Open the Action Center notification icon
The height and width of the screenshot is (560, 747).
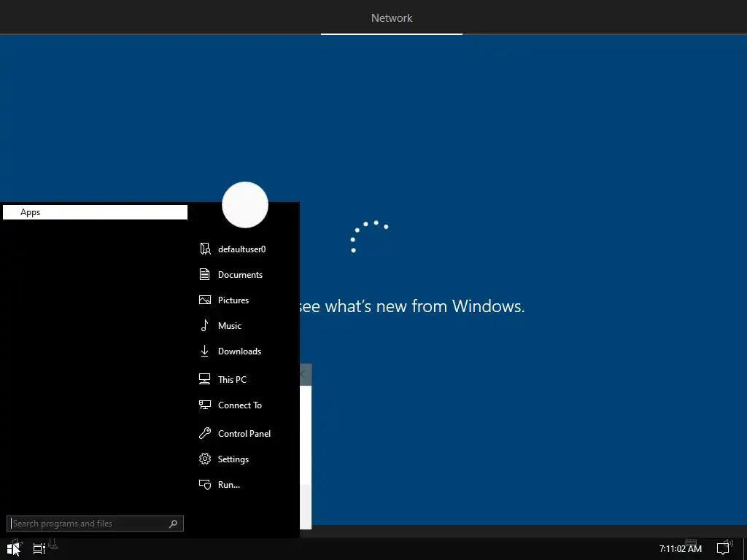(723, 548)
